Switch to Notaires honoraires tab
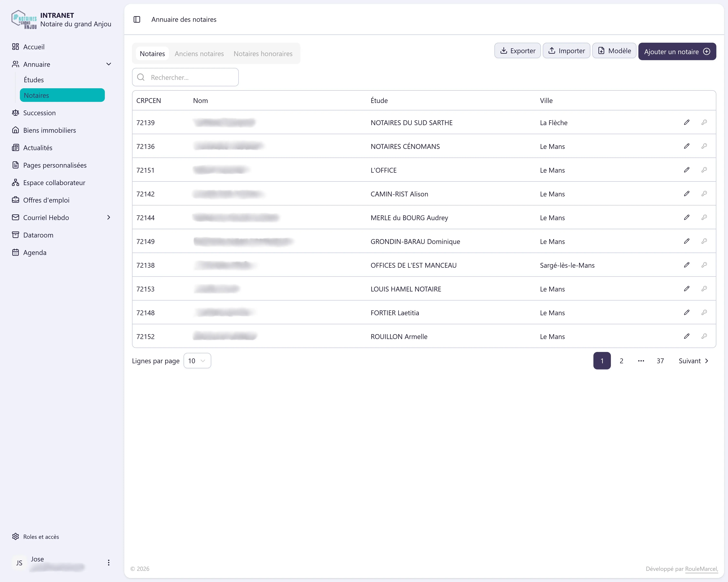Viewport: 728px width, 582px height. click(x=263, y=54)
